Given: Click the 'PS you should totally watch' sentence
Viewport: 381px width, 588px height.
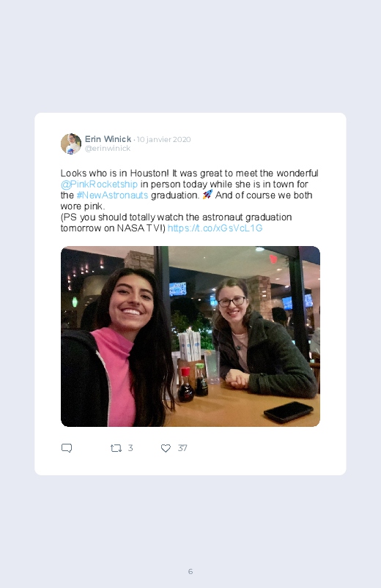Looking at the screenshot, I should coord(176,223).
